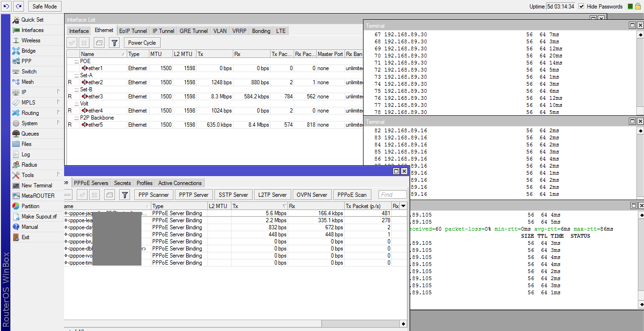Toggle the Hide Passwords checkbox
Viewport: 644px width, 331px height.
[x=581, y=7]
